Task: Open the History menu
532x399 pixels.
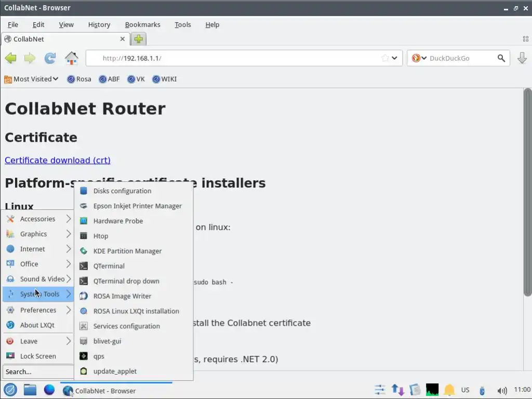Action: click(x=99, y=25)
